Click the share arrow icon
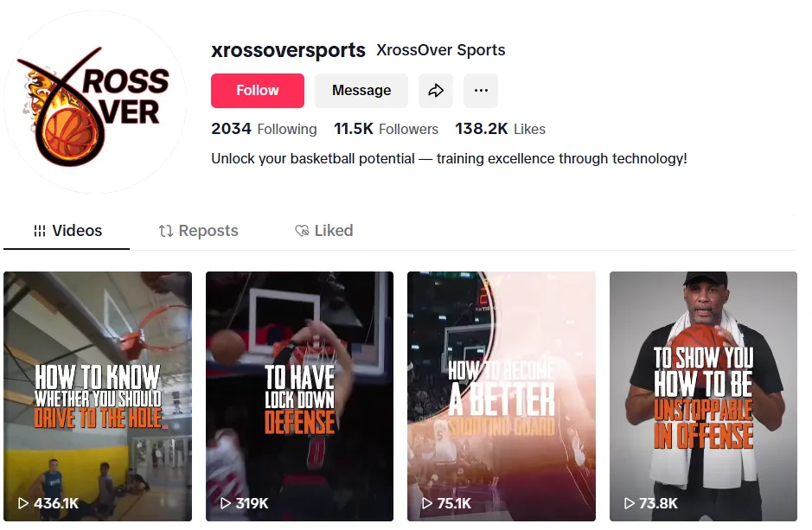Image resolution: width=812 pixels, height=530 pixels. (x=436, y=91)
